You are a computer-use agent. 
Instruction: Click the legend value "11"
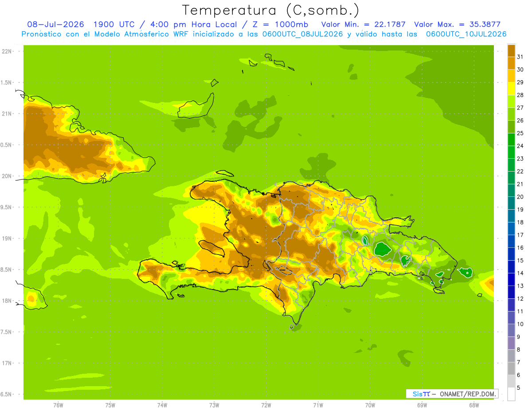click(520, 311)
